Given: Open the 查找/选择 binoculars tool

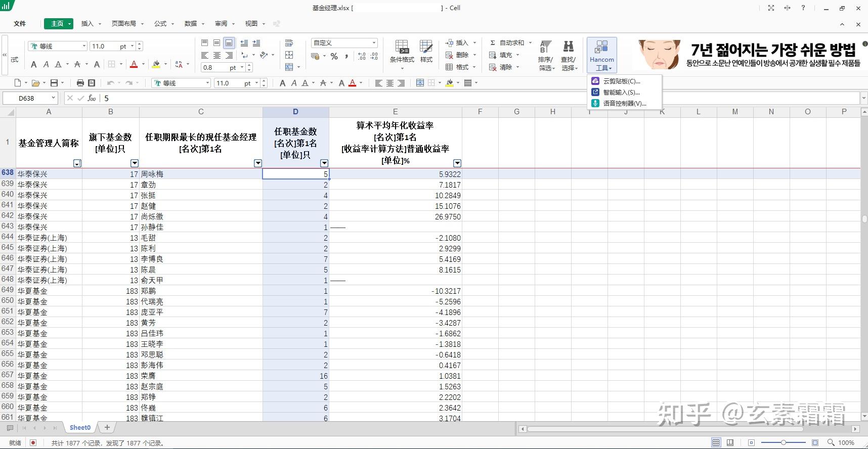Looking at the screenshot, I should (x=569, y=55).
